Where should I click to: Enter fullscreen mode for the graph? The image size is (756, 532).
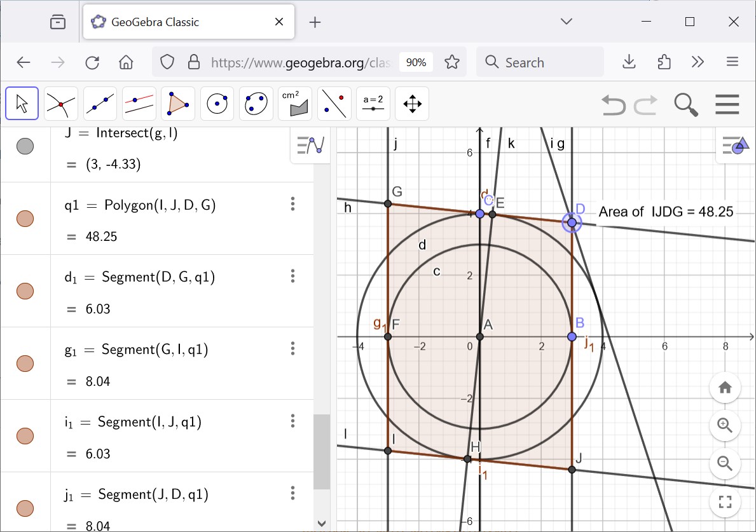pyautogui.click(x=725, y=501)
